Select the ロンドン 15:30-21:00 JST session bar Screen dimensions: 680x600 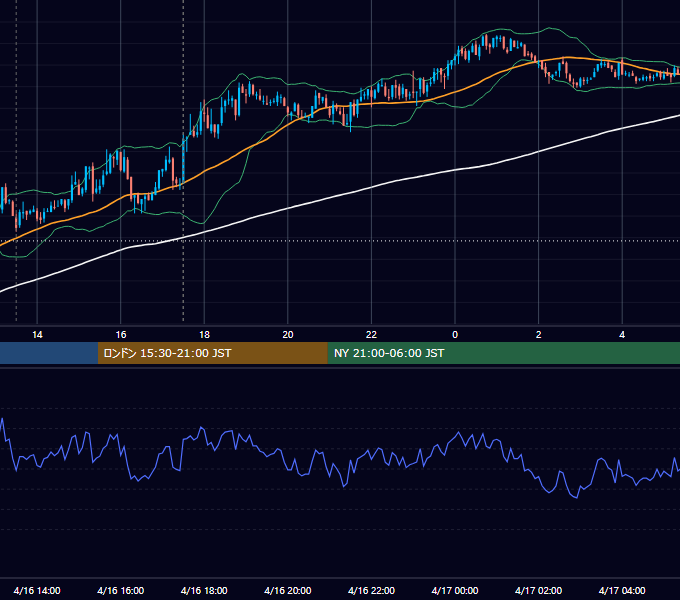click(212, 353)
